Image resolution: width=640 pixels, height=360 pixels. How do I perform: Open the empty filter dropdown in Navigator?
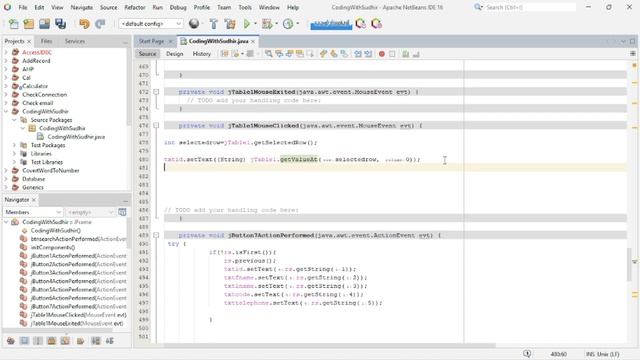(x=90, y=212)
